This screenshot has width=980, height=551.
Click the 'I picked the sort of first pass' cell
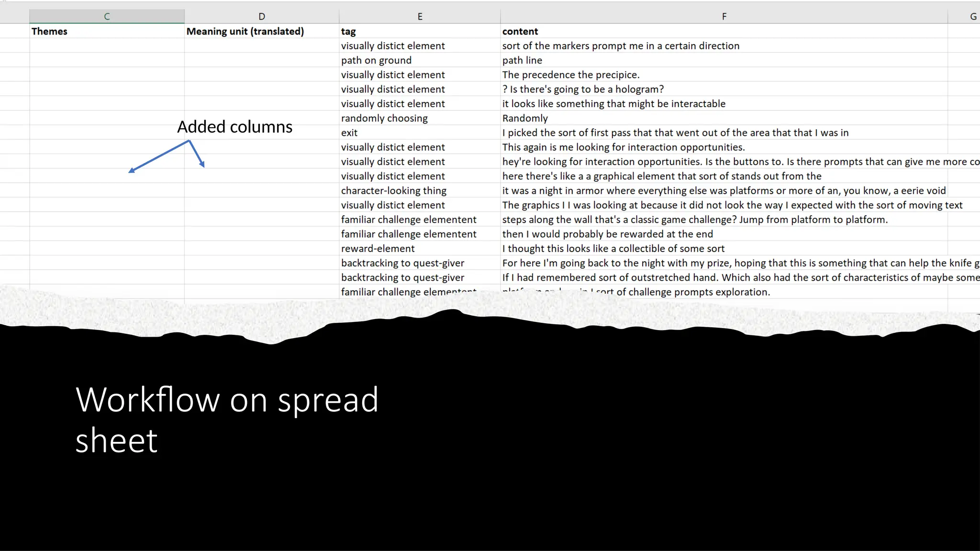tap(724, 132)
